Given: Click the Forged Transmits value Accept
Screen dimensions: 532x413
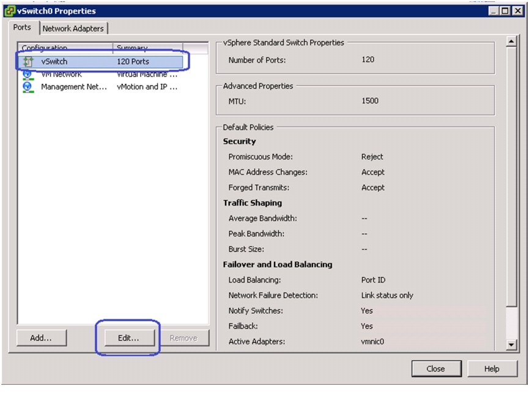Looking at the screenshot, I should tap(373, 188).
